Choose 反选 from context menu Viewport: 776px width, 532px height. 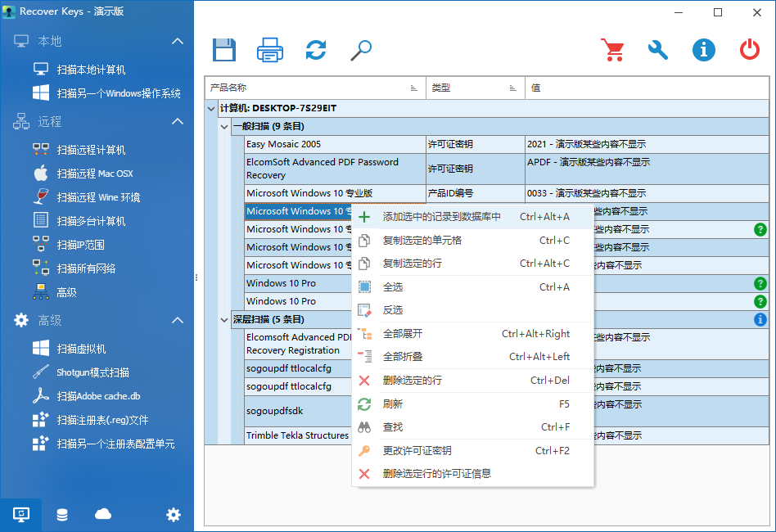(x=472, y=310)
